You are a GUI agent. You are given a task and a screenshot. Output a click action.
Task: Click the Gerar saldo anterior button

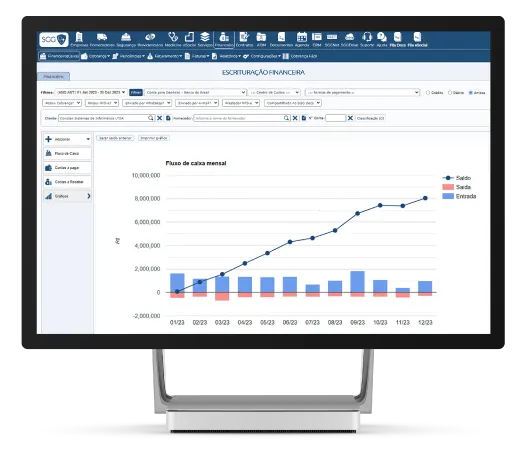click(x=116, y=138)
